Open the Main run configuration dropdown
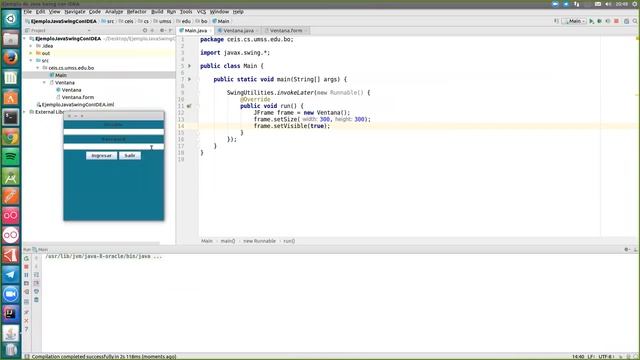This screenshot has width=640, height=360. [573, 21]
